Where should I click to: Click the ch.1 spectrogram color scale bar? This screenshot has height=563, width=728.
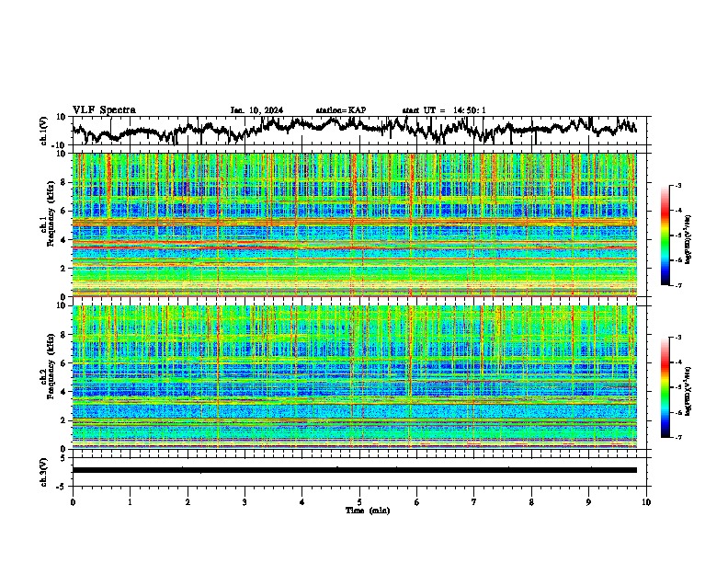coord(665,236)
